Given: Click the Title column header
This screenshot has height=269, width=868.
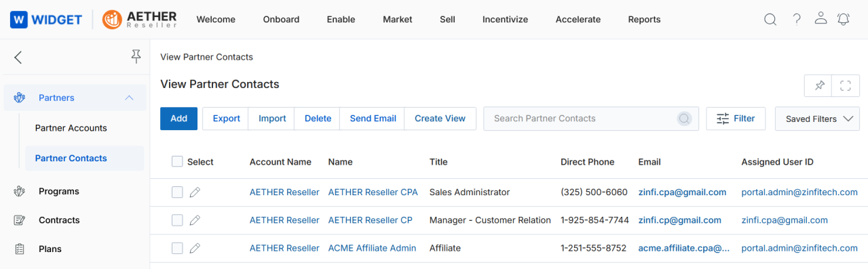Looking at the screenshot, I should pos(438,162).
